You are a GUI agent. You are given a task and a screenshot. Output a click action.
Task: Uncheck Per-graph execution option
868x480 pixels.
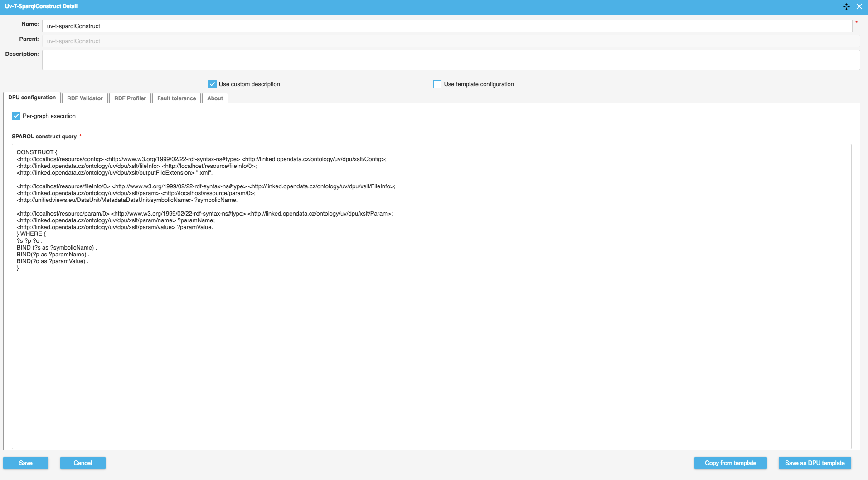pos(16,116)
